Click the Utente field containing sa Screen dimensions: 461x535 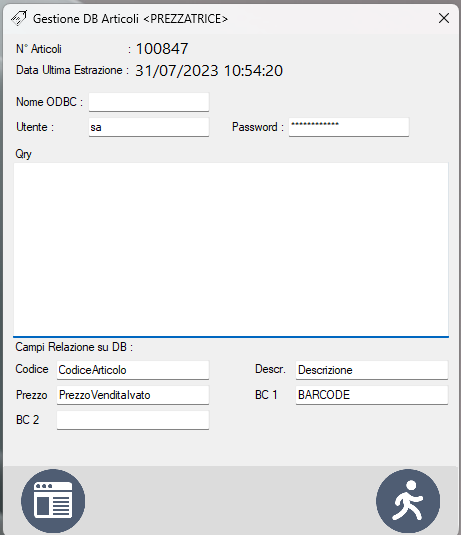[149, 127]
